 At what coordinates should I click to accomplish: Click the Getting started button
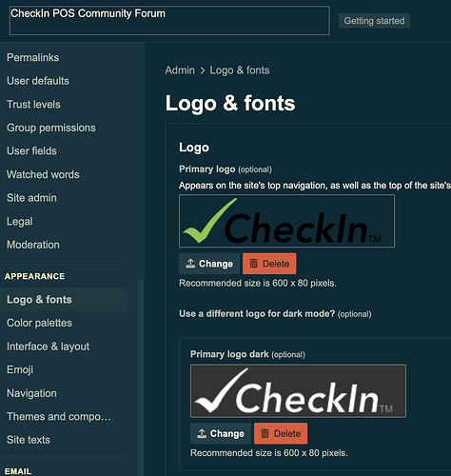pos(374,21)
